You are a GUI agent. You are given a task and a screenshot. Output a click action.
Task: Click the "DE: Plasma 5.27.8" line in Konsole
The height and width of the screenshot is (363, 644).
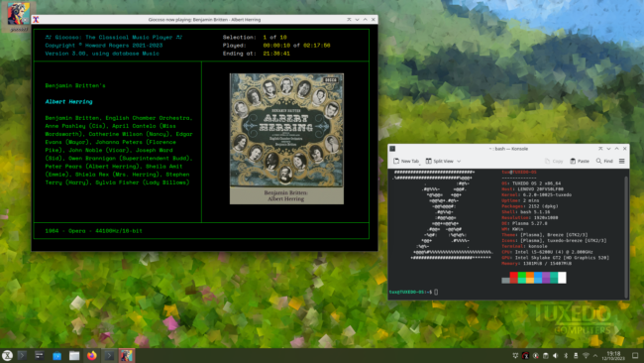[x=524, y=223]
